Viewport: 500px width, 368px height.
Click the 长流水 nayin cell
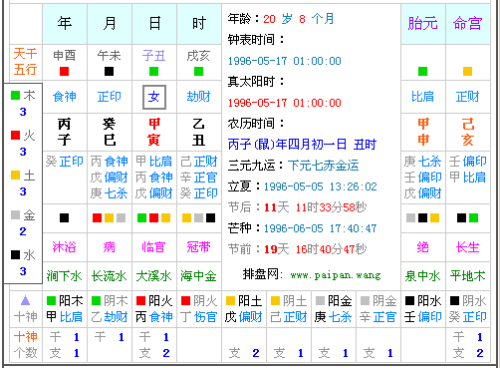click(109, 276)
